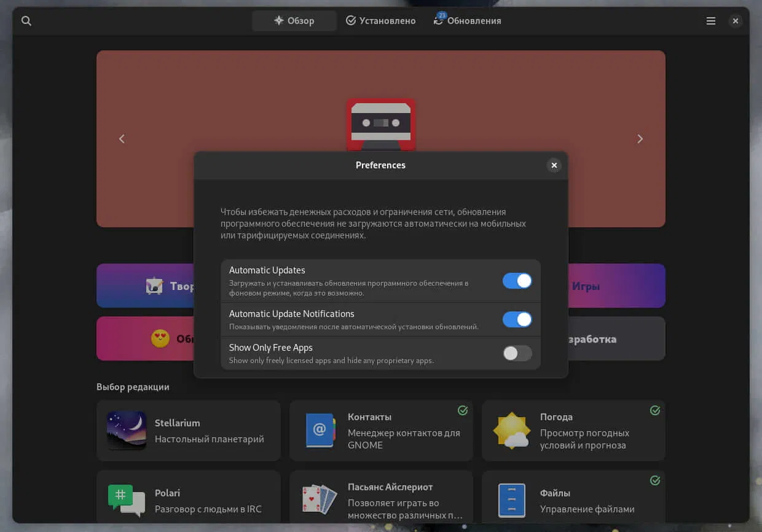This screenshot has height=532, width=762.
Task: Switch to the Обзор tab
Action: pos(294,21)
